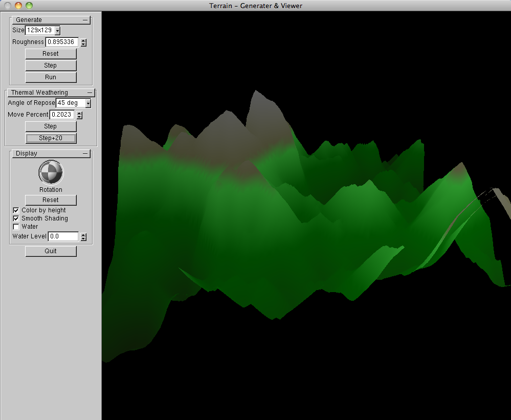The height and width of the screenshot is (420, 511).
Task: Focus the Roughness value field
Action: [x=61, y=42]
